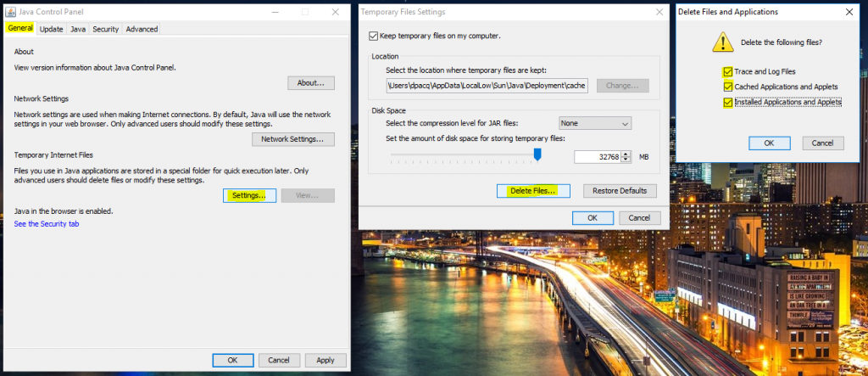Click OK in Delete Files and Applications
This screenshot has height=376, width=868.
(x=769, y=143)
